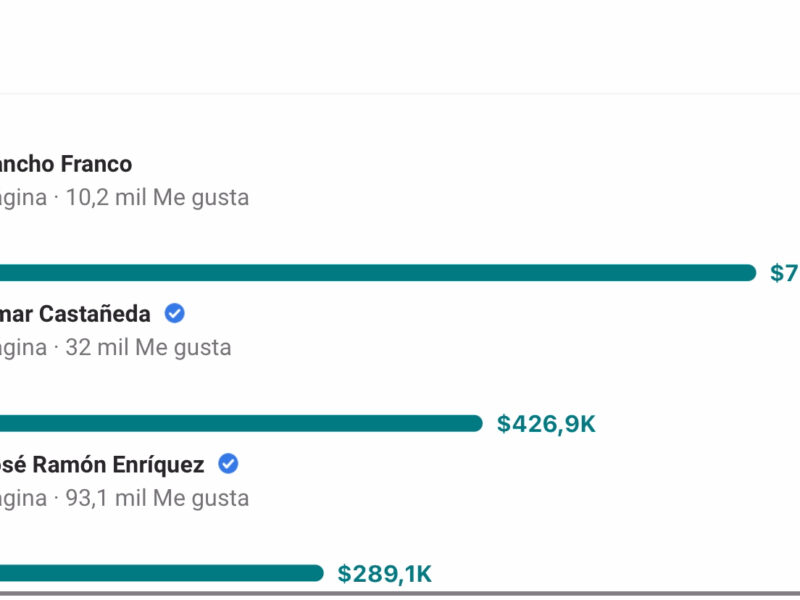Click the Página label under Ramón Enríquez
The image size is (800, 600).
point(23,497)
